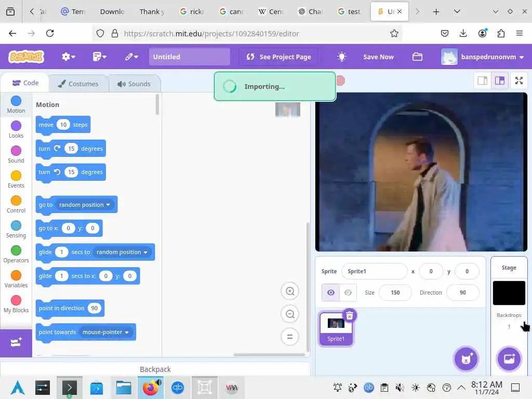Switch to large stage layout
532x399 pixels.
(500, 81)
